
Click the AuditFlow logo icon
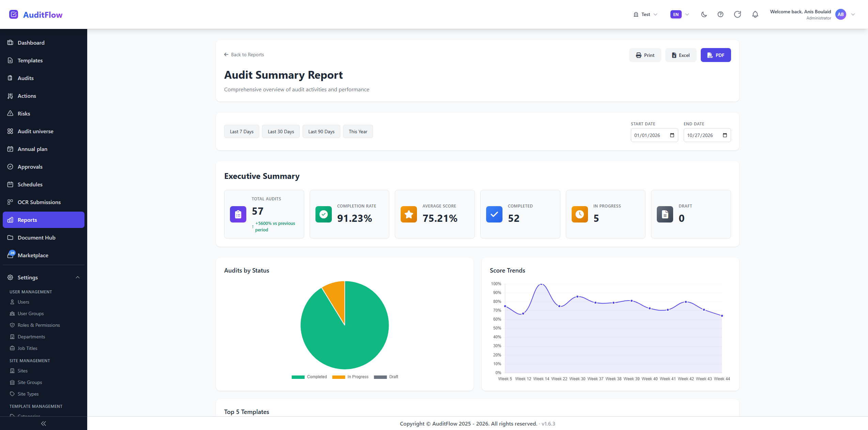pyautogui.click(x=14, y=14)
